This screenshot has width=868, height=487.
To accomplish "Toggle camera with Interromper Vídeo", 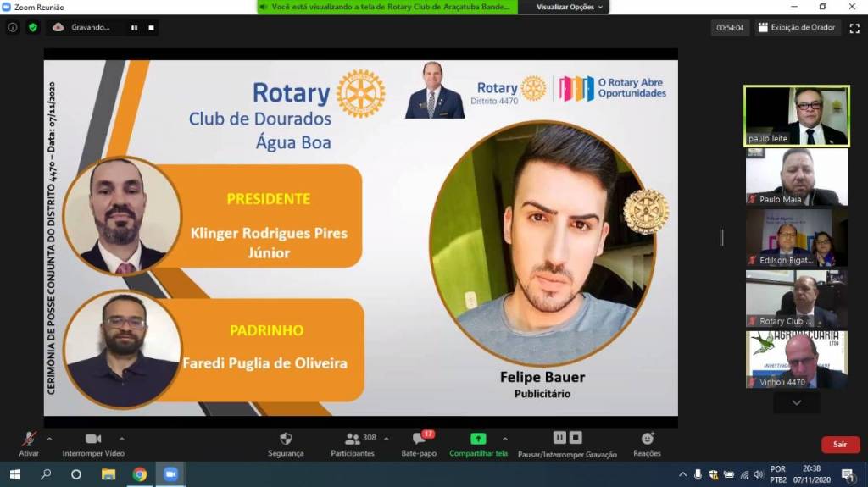I will [93, 439].
